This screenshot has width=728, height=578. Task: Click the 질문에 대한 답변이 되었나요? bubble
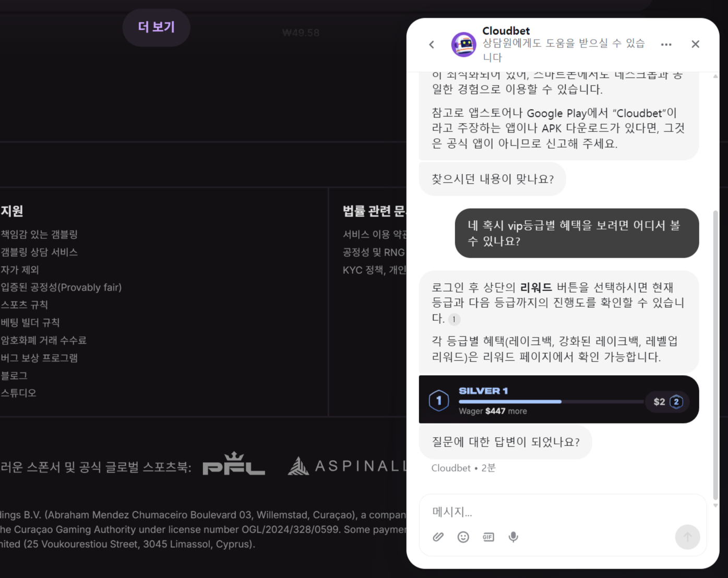(x=505, y=442)
